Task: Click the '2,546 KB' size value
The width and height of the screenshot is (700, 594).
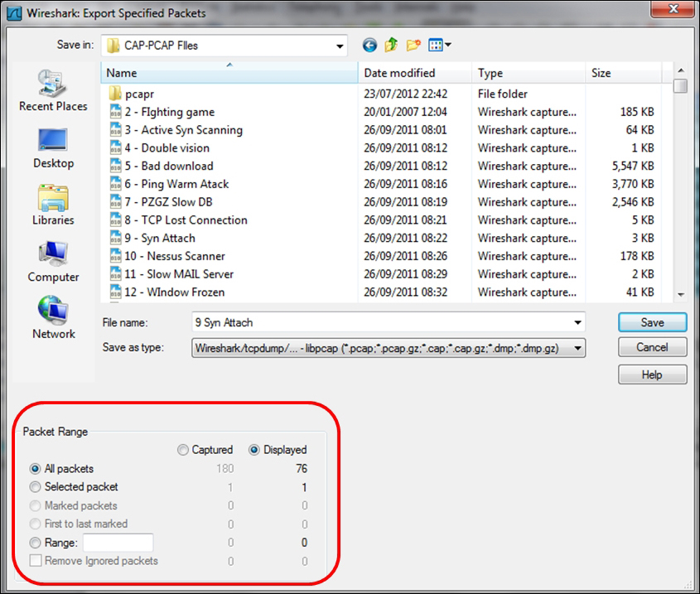Action: click(633, 202)
